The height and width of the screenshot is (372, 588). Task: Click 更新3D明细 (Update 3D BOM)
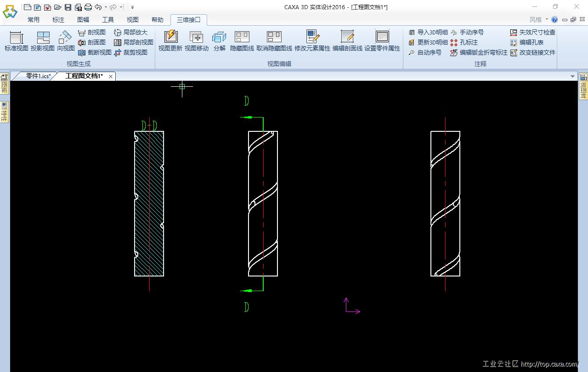(x=428, y=42)
